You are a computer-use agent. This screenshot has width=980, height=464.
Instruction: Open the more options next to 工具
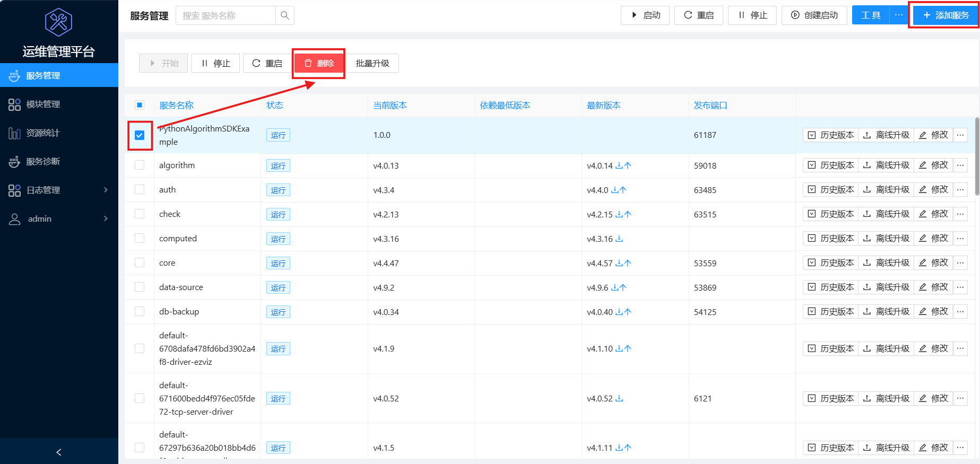pyautogui.click(x=898, y=15)
